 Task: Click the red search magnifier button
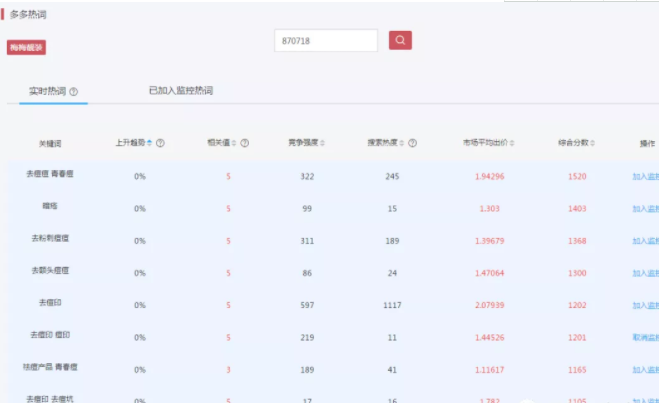[400, 40]
